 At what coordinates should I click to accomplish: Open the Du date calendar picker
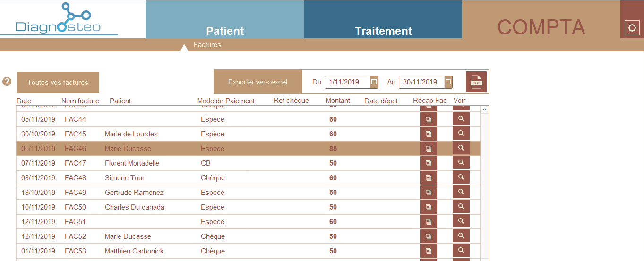pos(374,82)
